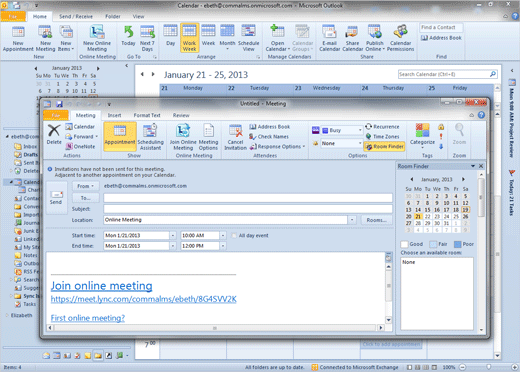Click the Rooms... button
The image size is (520, 372).
pos(377,220)
